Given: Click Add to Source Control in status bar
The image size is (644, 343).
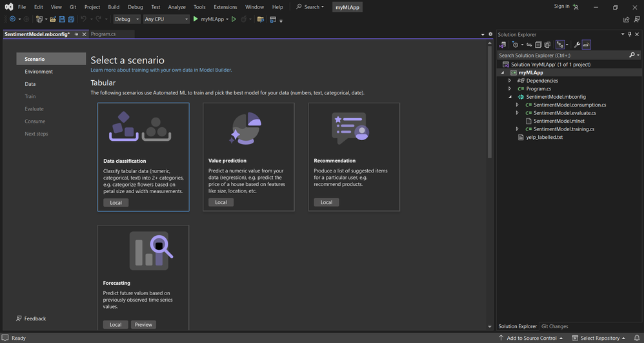Looking at the screenshot, I should pos(530,338).
